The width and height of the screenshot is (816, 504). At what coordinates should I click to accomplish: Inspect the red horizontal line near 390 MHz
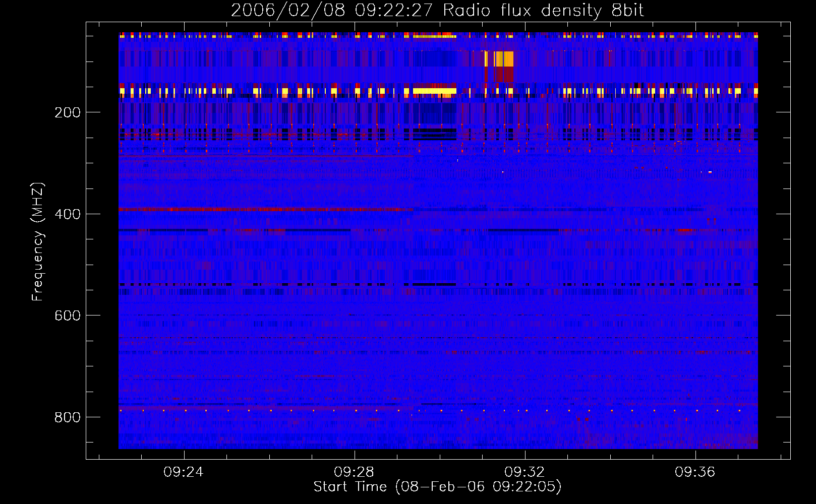(x=266, y=209)
